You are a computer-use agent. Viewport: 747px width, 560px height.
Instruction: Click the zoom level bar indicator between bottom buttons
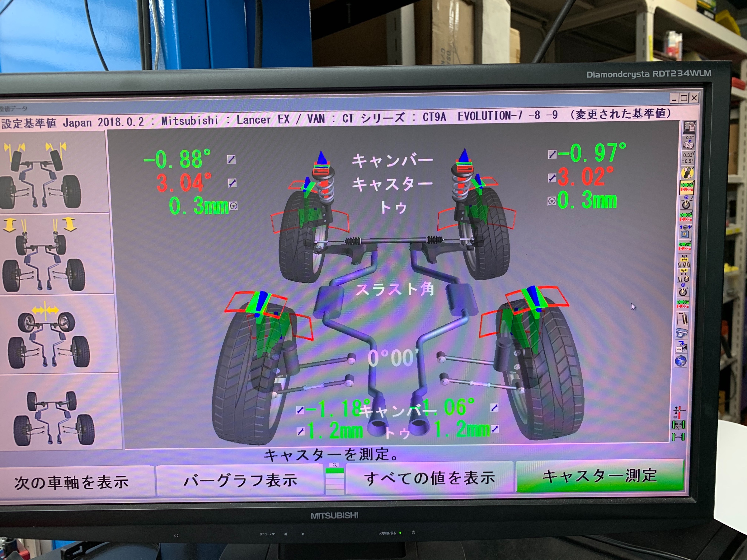click(x=335, y=481)
